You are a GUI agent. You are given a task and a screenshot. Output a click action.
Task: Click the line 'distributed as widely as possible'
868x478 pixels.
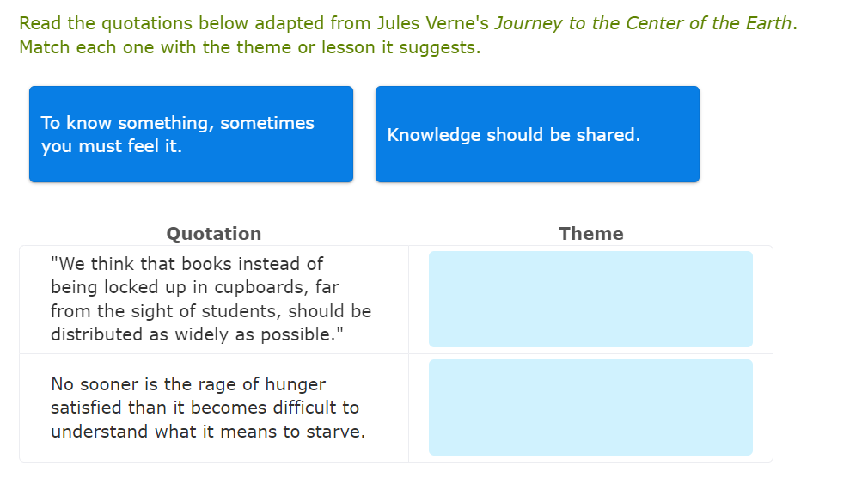tap(197, 334)
